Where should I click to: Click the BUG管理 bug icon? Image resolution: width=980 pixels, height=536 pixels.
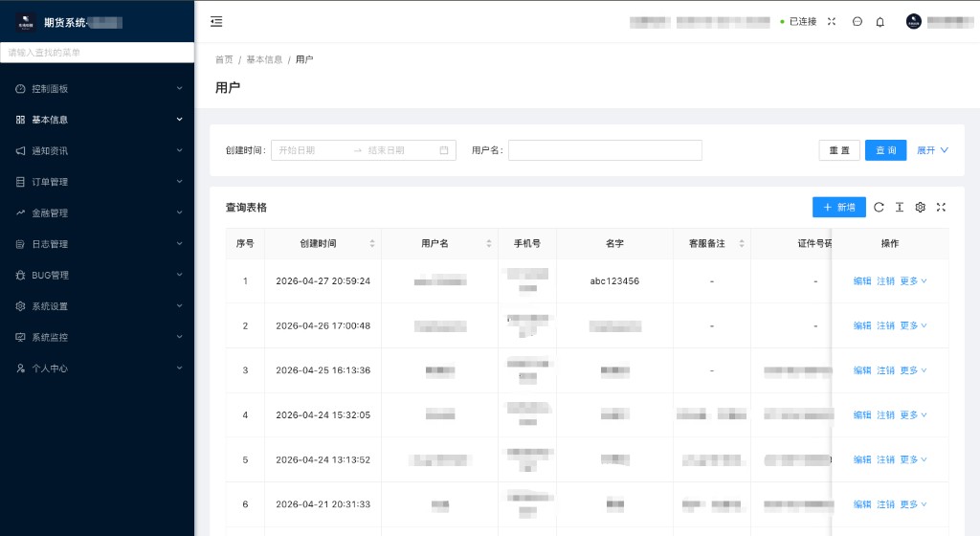[20, 275]
